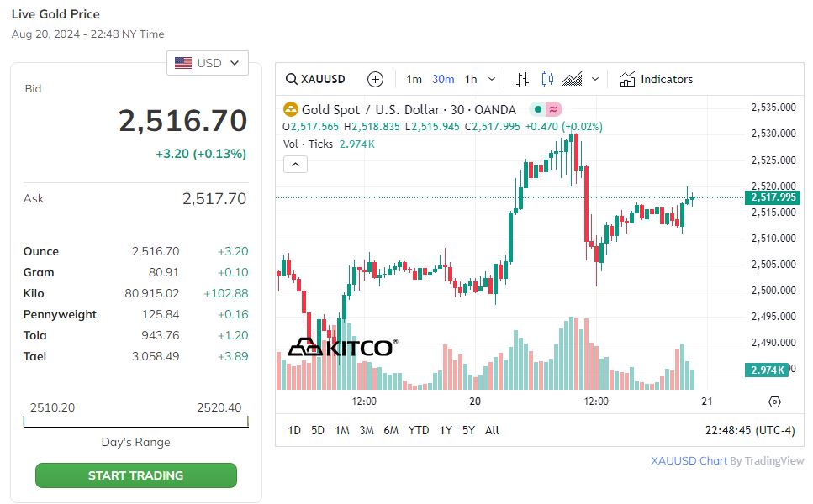Select the 1m interval
Screen dimensions: 813x504
[414, 80]
